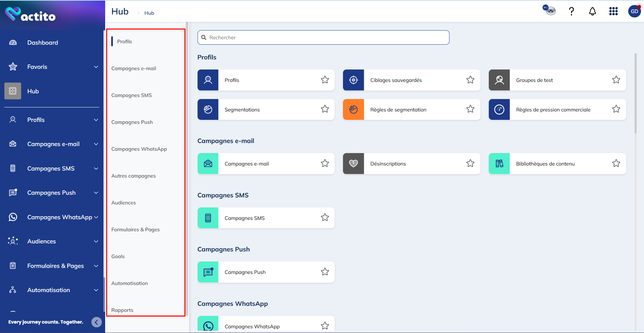644x333 pixels.
Task: Click the Bibliothèques de contenu books icon
Action: (x=499, y=163)
